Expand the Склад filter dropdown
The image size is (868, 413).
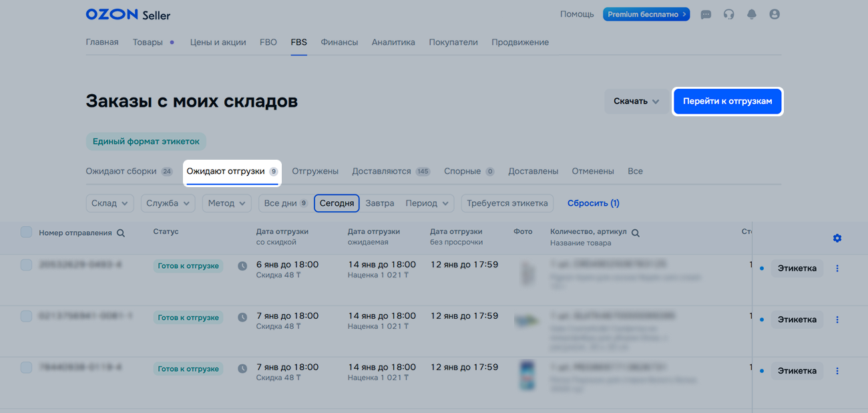(110, 203)
